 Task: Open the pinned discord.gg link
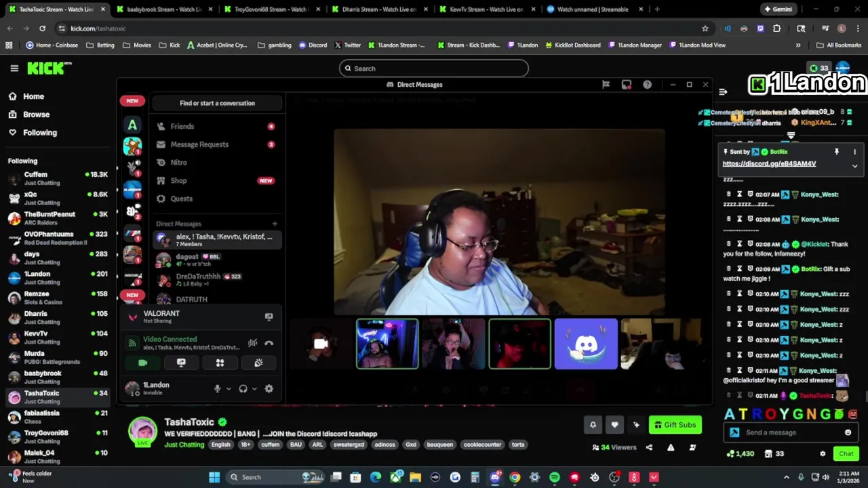point(769,164)
